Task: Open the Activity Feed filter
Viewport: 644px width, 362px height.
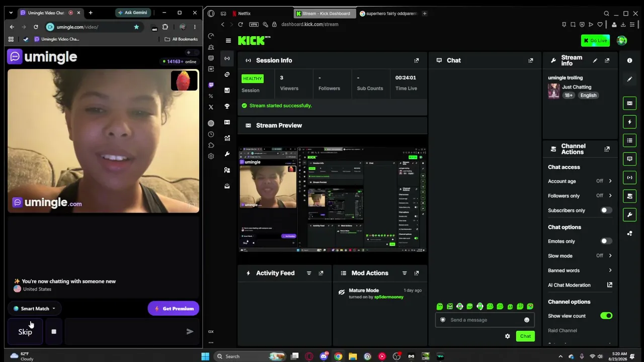Action: tap(309, 273)
